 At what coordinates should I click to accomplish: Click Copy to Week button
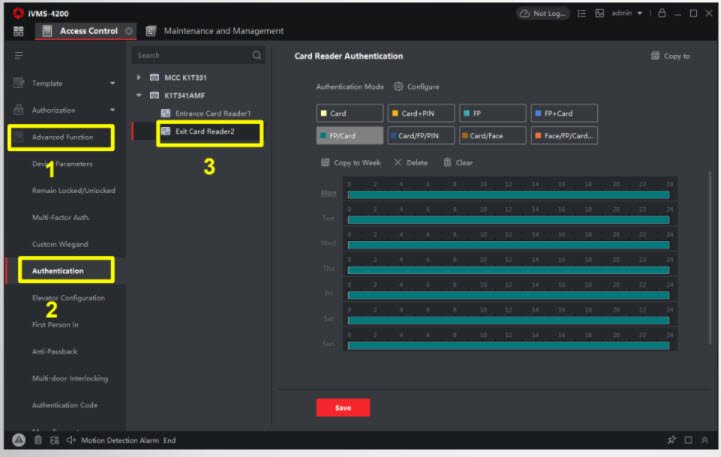[x=350, y=162]
